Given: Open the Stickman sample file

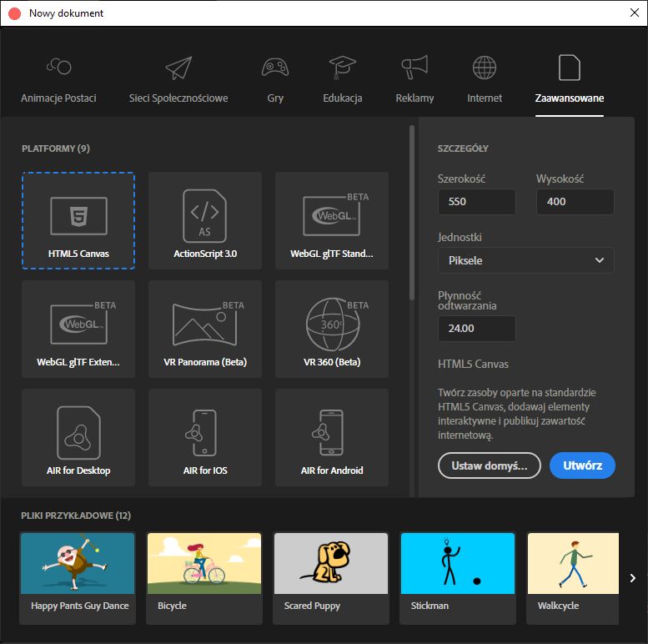Looking at the screenshot, I should (x=458, y=578).
